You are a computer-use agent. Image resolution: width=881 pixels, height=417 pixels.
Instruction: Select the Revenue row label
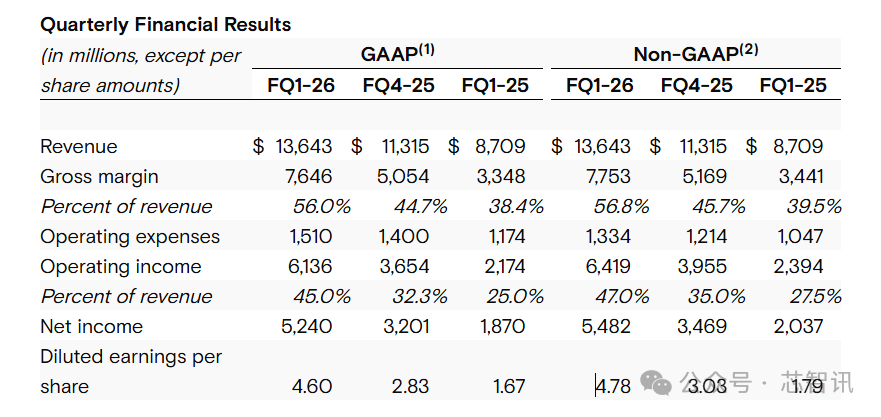(x=79, y=147)
